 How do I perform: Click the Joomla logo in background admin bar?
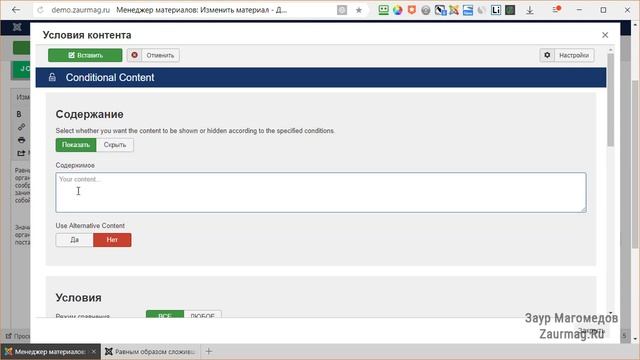[x=17, y=27]
